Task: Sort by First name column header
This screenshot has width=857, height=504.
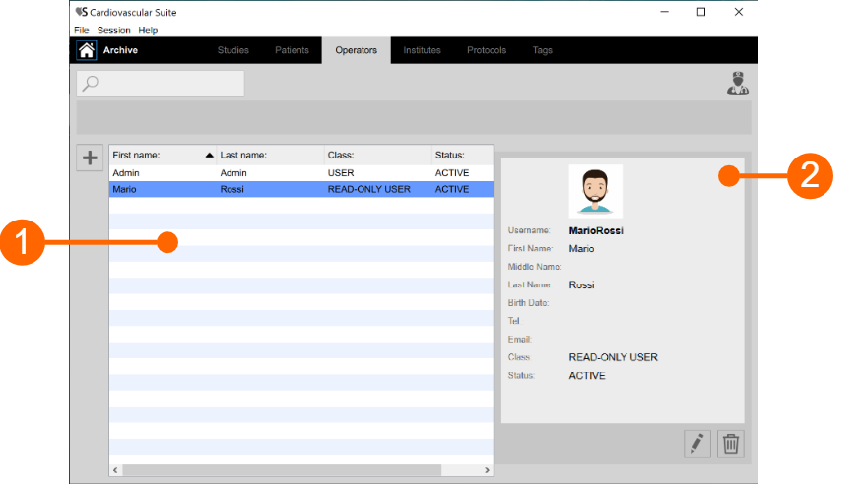Action: (158, 155)
